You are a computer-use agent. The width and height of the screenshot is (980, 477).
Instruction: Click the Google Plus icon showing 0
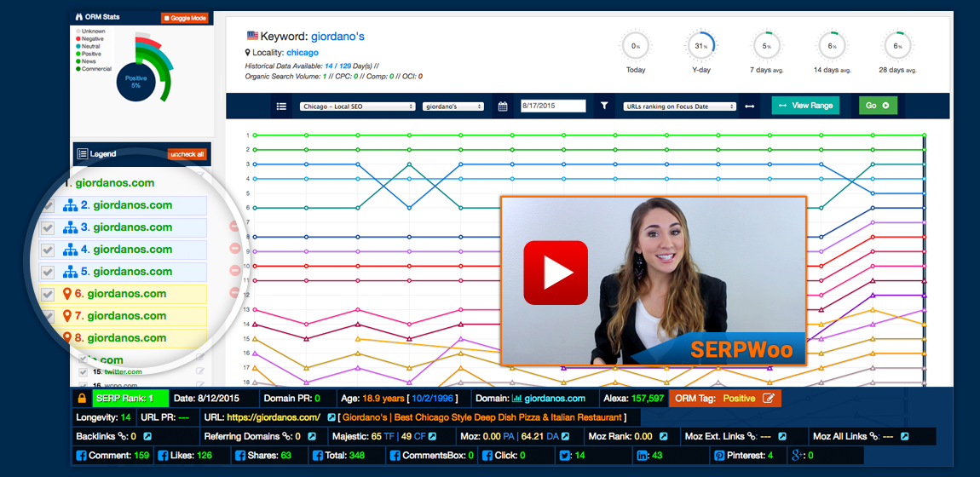point(797,456)
